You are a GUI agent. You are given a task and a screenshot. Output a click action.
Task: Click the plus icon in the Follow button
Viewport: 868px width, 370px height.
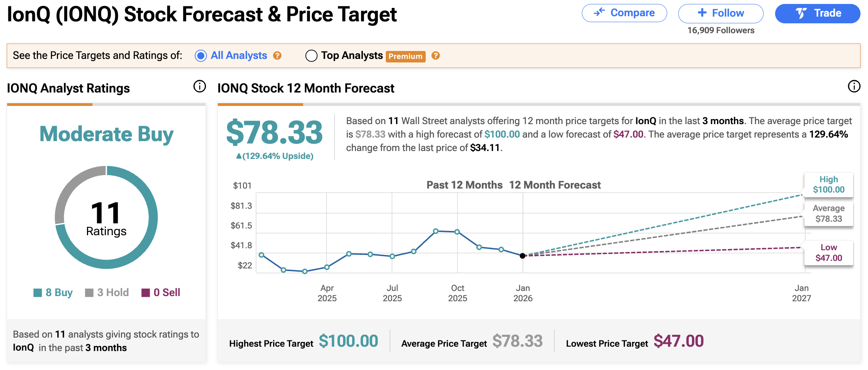coord(702,13)
